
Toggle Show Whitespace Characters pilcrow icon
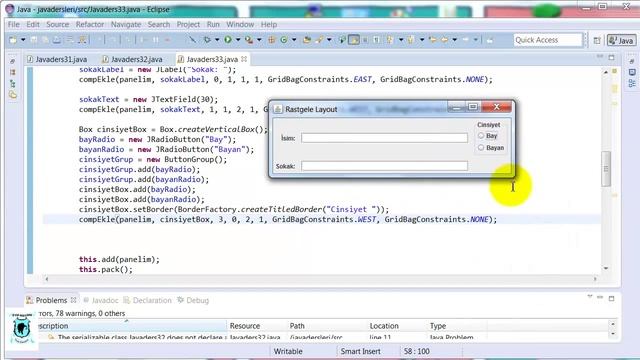(376, 40)
